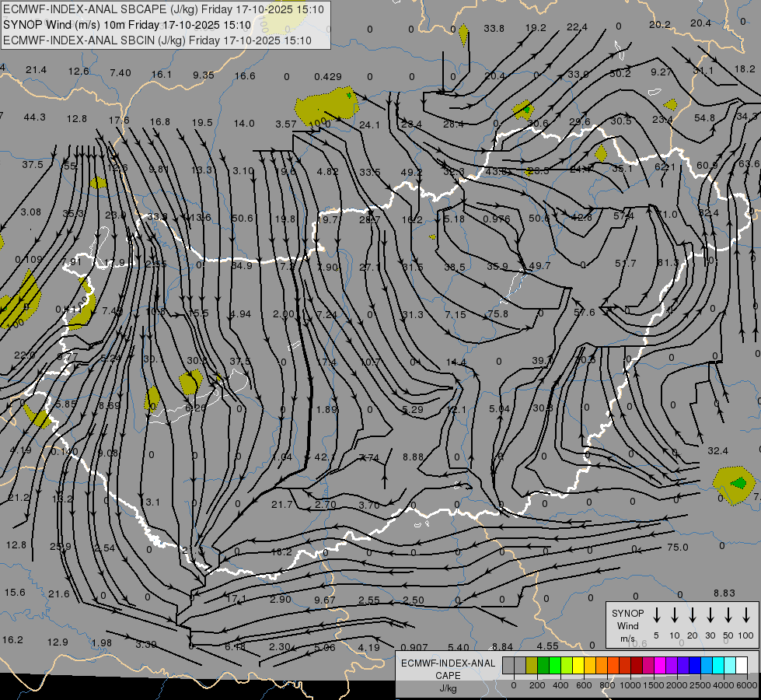Click the SBCAPE title line in header
The image size is (761, 700).
click(x=163, y=9)
